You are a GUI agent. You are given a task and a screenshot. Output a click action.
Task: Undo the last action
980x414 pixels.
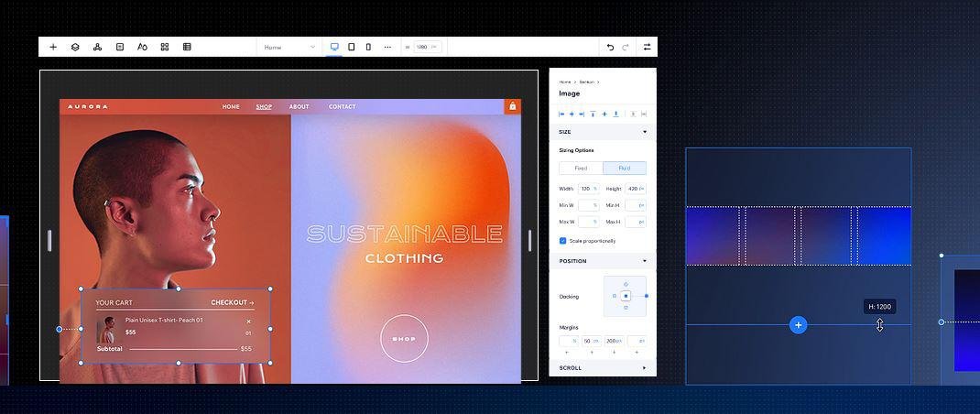[x=611, y=47]
